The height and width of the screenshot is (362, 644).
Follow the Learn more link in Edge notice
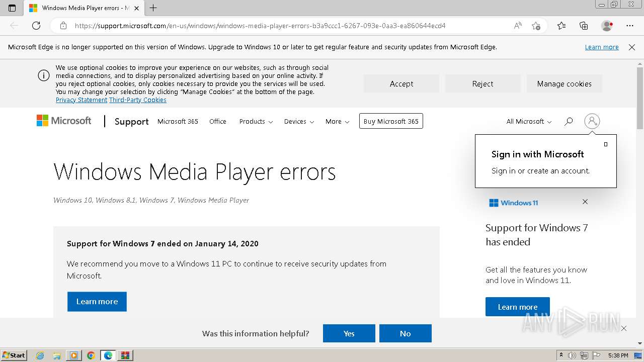(x=602, y=47)
